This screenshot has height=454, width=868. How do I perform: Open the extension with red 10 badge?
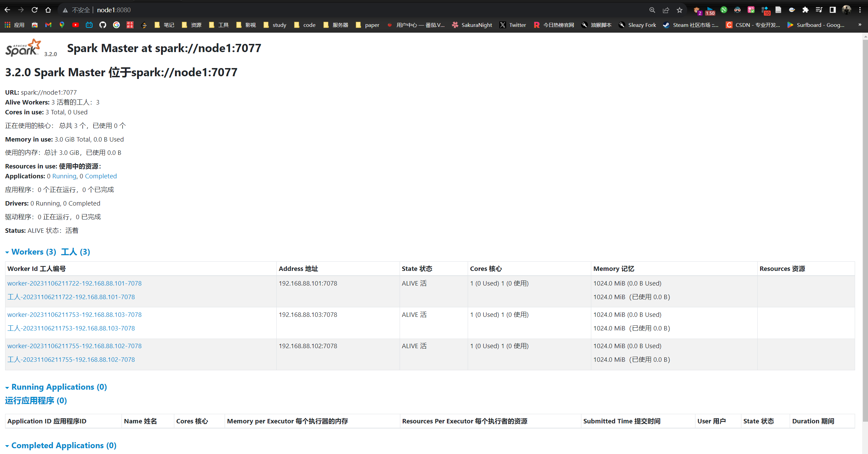pyautogui.click(x=765, y=11)
